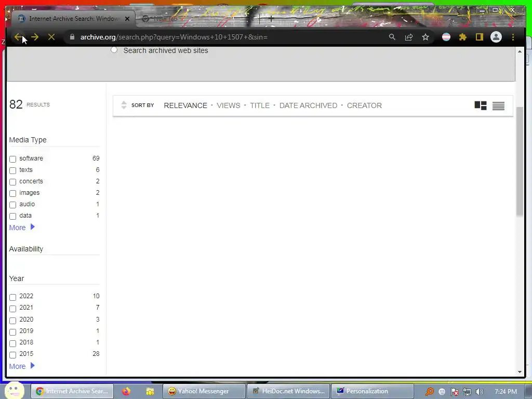Open HeiDoc.net Windows taskbar window

click(288, 391)
